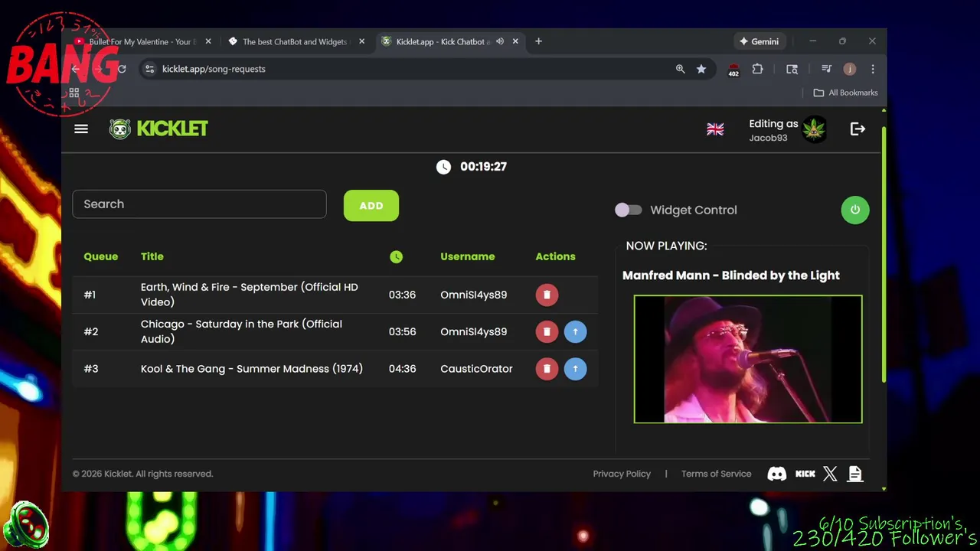Click the clock icon beside 00:19:27
This screenshot has height=551, width=980.
point(444,167)
